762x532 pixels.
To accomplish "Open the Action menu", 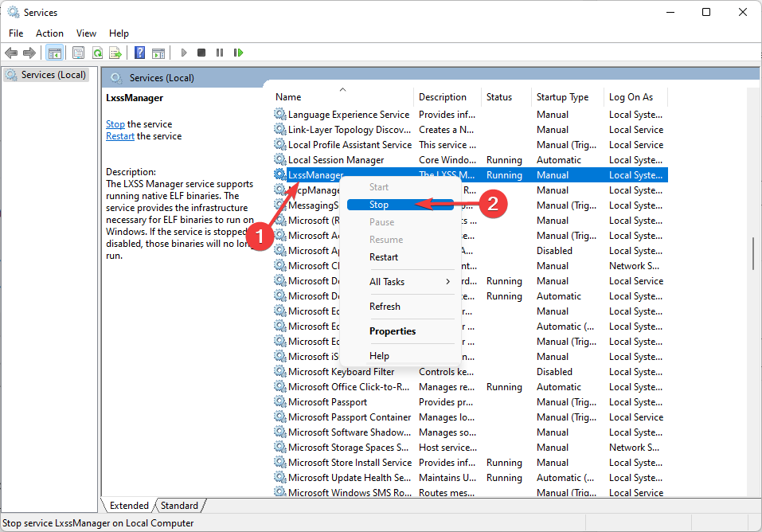I will point(49,33).
